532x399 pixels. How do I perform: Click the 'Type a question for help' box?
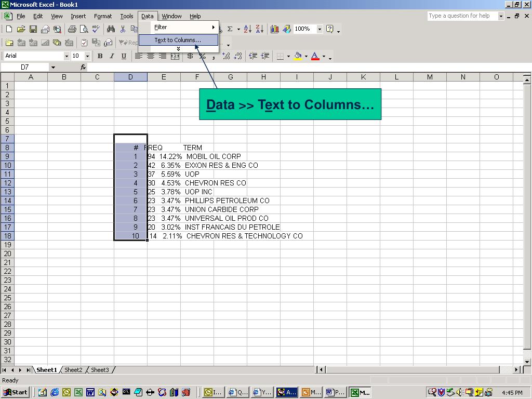click(x=462, y=16)
